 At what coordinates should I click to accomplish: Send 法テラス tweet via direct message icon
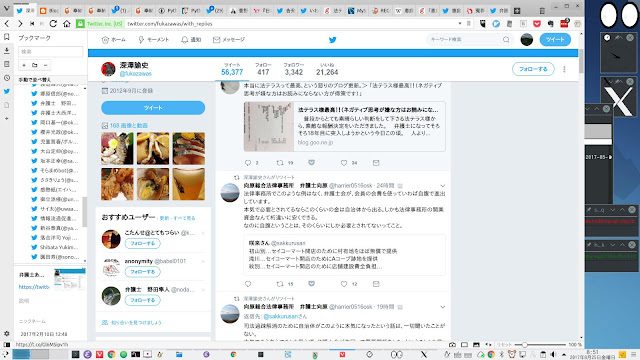(x=376, y=162)
